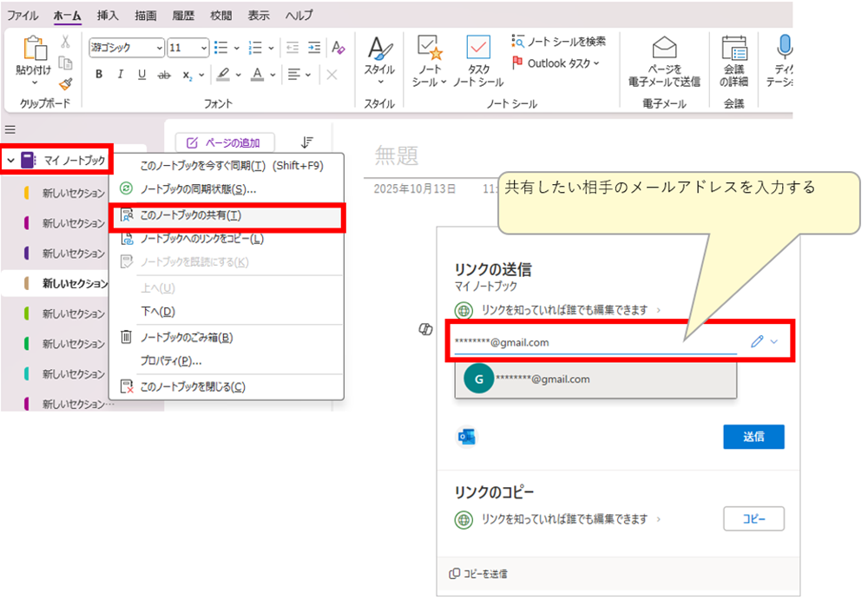Click the clear formatting icon

pos(339,47)
